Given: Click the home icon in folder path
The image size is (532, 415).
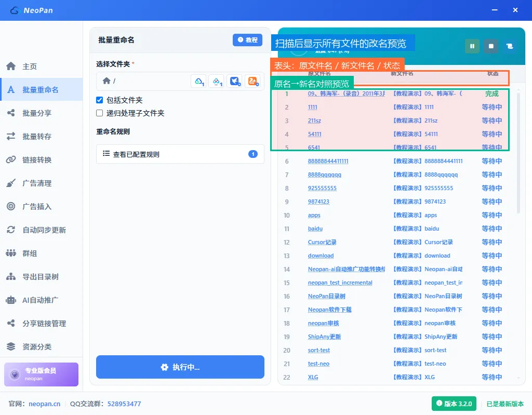Looking at the screenshot, I should (x=107, y=81).
